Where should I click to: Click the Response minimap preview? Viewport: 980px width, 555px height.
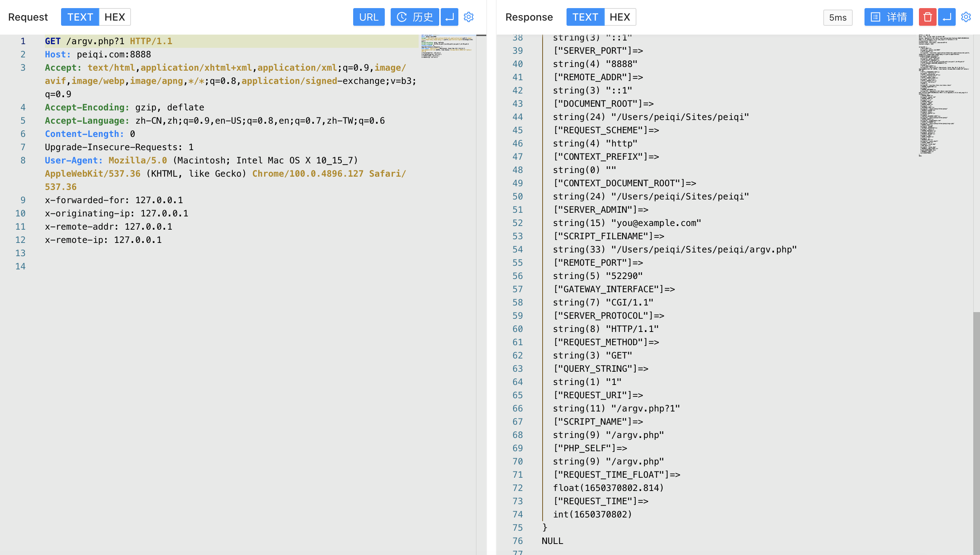tap(944, 95)
